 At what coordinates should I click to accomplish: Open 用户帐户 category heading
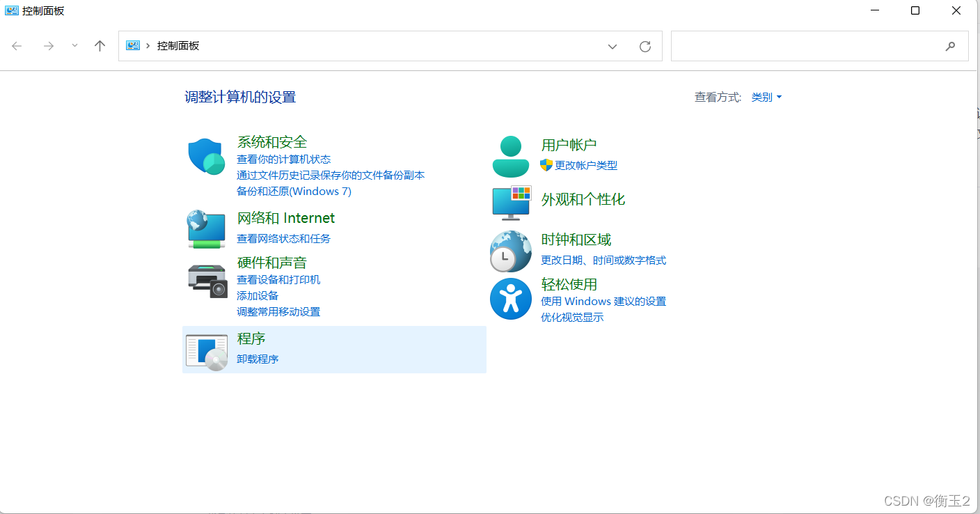point(569,145)
